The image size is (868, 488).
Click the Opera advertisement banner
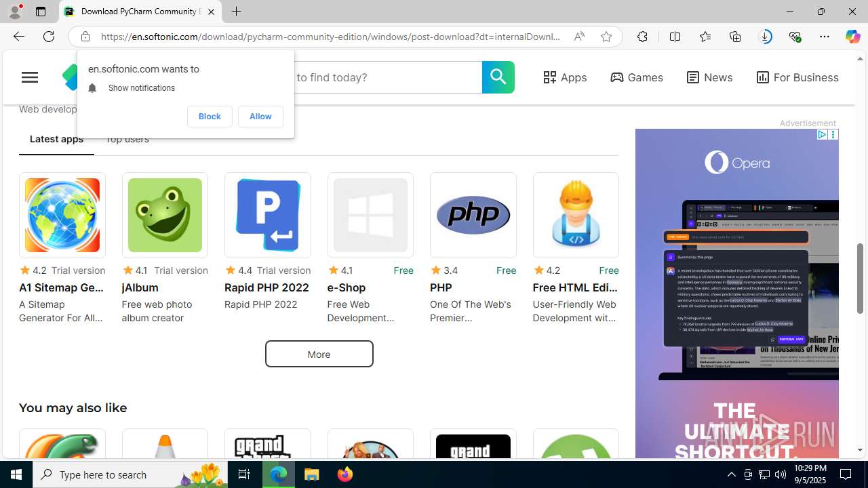[x=737, y=293]
